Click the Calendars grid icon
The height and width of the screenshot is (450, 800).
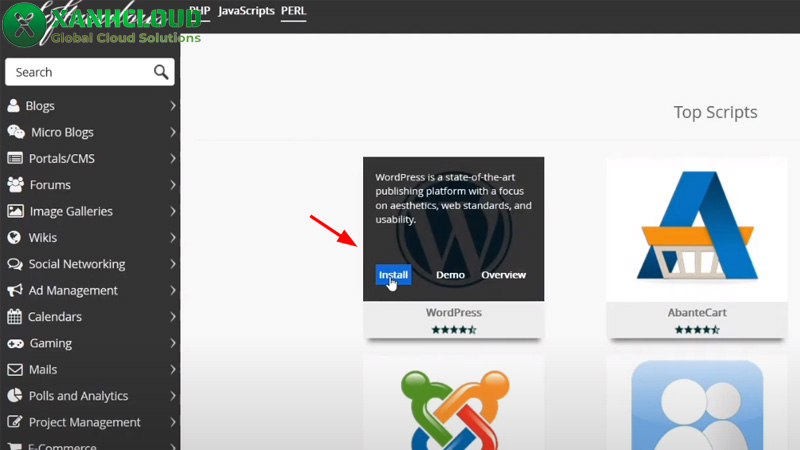14,317
